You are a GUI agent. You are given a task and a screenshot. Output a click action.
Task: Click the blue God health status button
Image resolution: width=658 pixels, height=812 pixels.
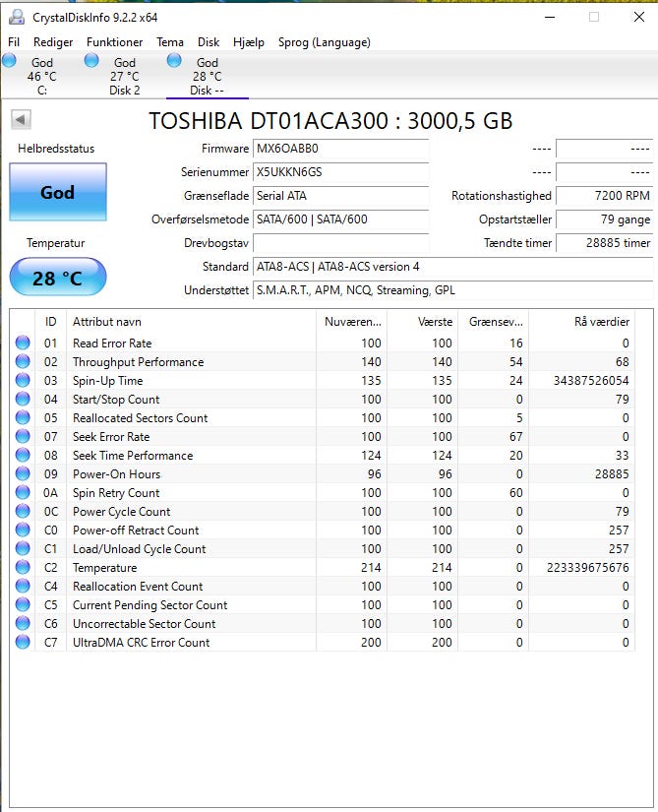[x=57, y=192]
